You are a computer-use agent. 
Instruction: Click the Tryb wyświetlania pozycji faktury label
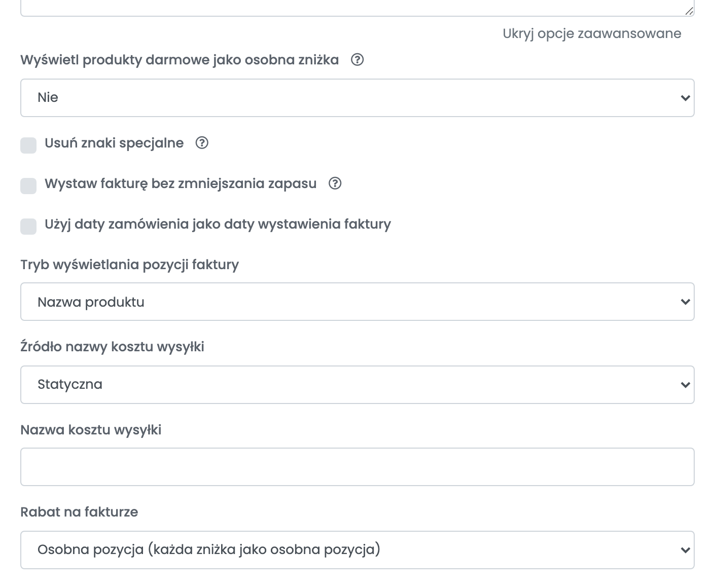pyautogui.click(x=129, y=265)
